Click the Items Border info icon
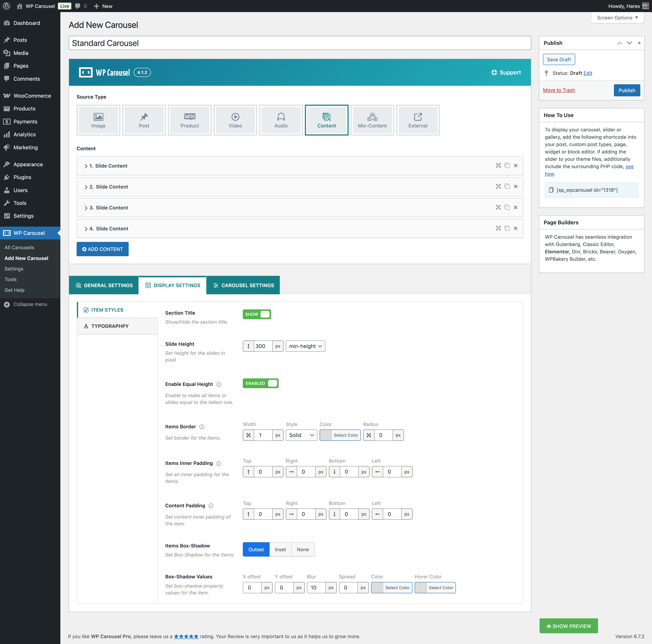652x644 pixels. click(x=202, y=427)
